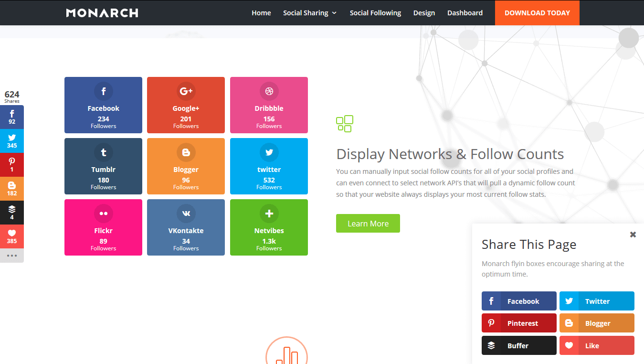Click the '96' Blogger followers count
644x364 pixels.
[x=186, y=180]
